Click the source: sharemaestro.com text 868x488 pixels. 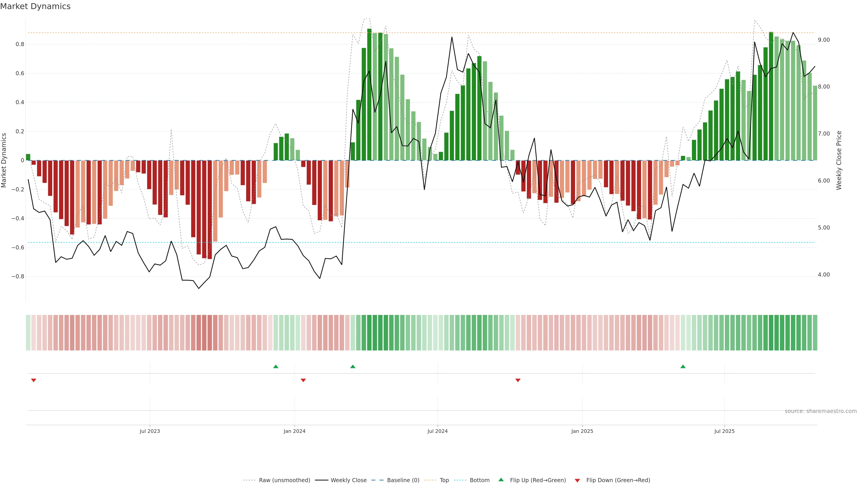pos(821,411)
